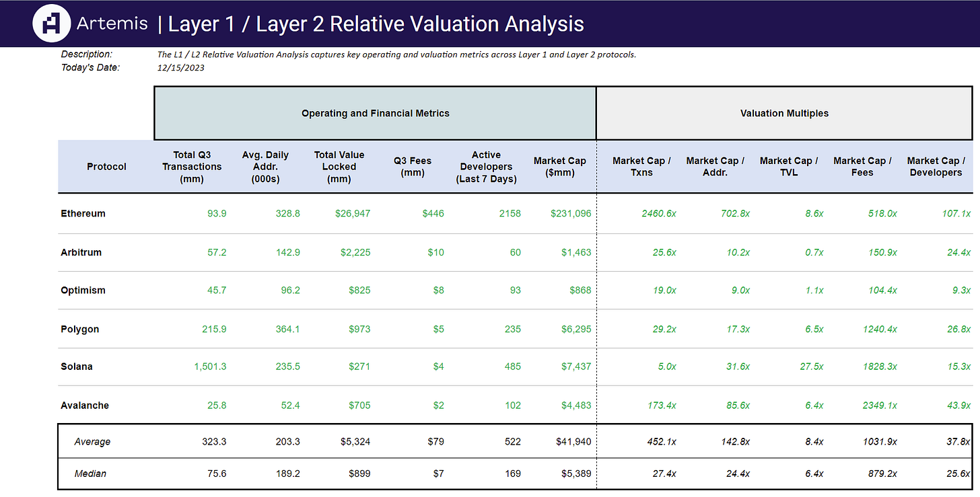The image size is (980, 497).
Task: Click the 'Market Cap / Addr.' header
Action: coord(715,166)
